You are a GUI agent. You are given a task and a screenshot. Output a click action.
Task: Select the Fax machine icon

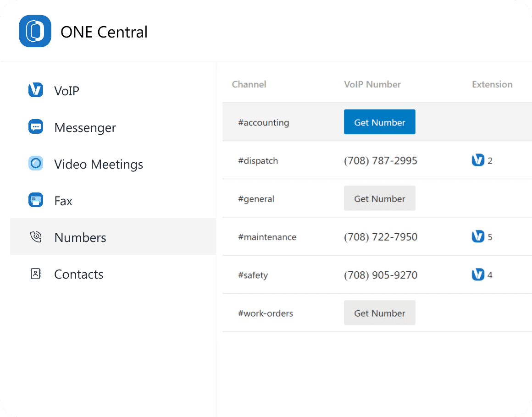(35, 200)
